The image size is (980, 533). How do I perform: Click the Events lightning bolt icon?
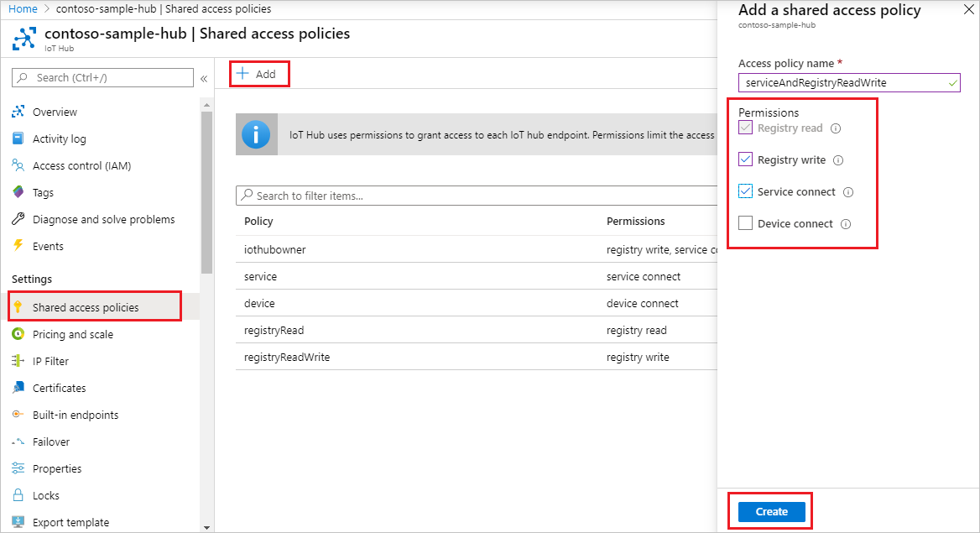point(18,246)
